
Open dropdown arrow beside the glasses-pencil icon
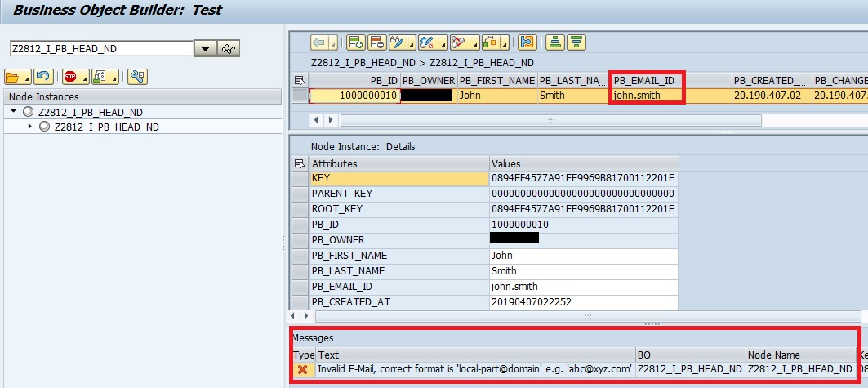tap(412, 42)
